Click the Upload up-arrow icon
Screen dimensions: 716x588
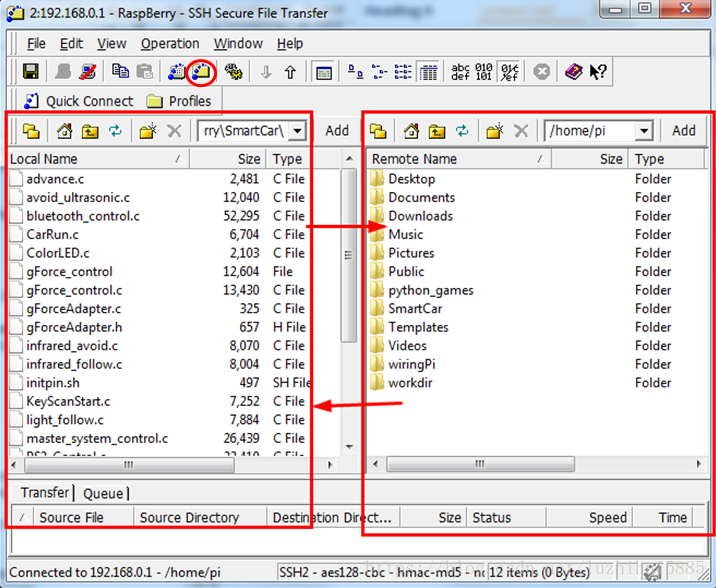tap(290, 72)
